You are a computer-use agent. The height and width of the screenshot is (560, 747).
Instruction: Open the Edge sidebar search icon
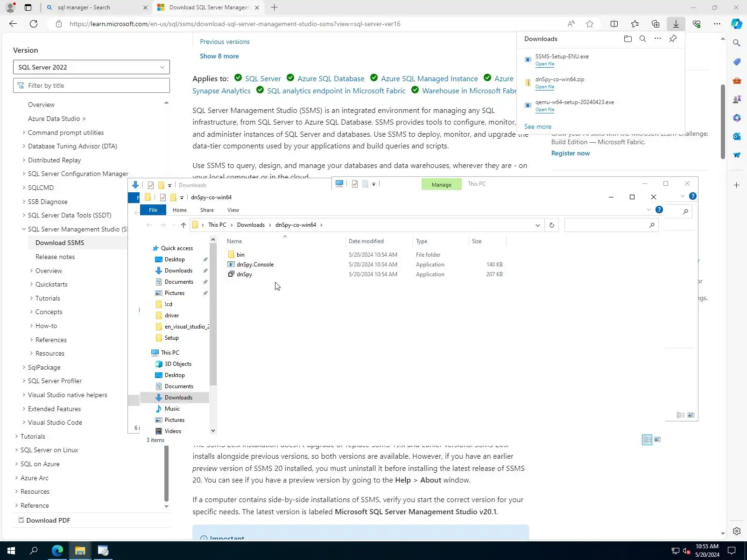[x=737, y=43]
